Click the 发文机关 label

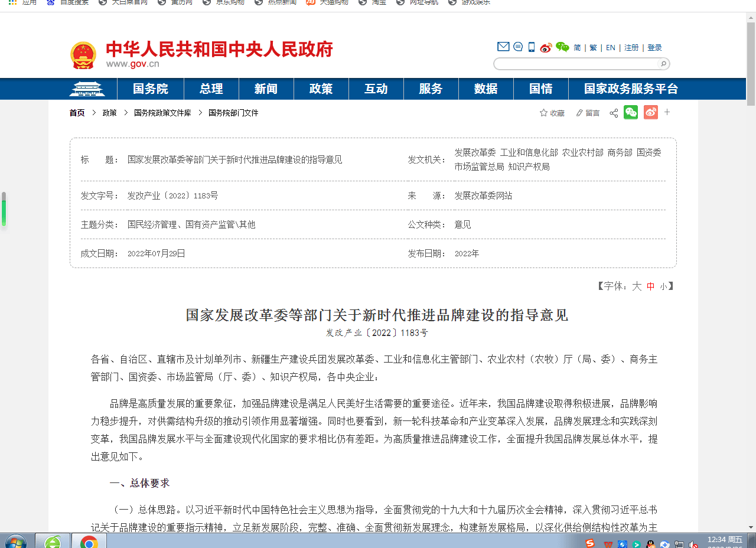[x=427, y=160]
